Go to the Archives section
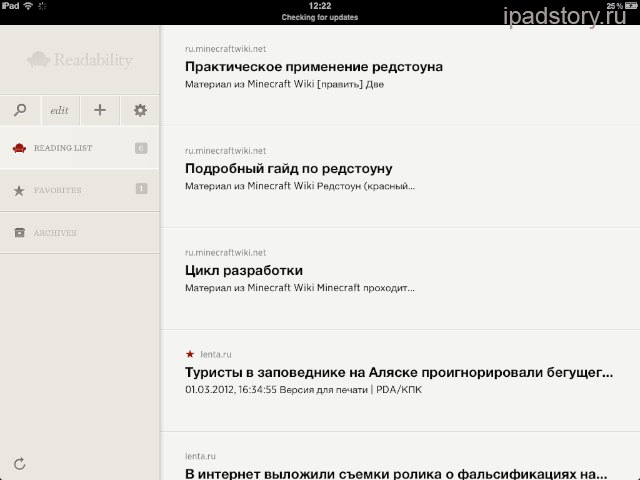 pos(80,233)
